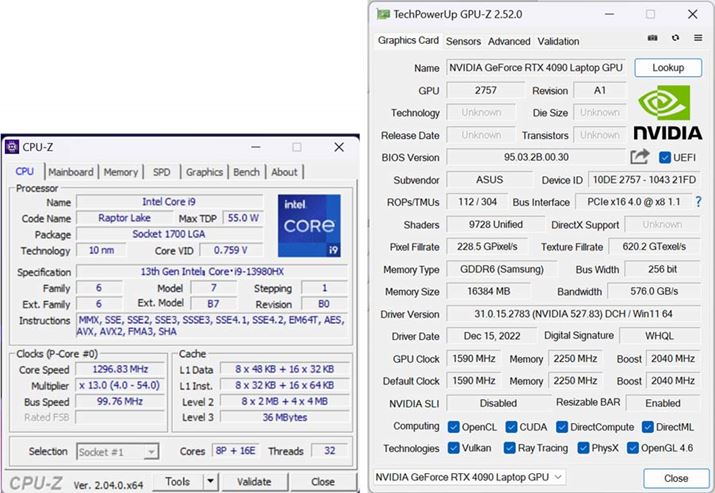Click the GPU-Z refresh icon
Screen dimensions: 715x493
[675, 38]
